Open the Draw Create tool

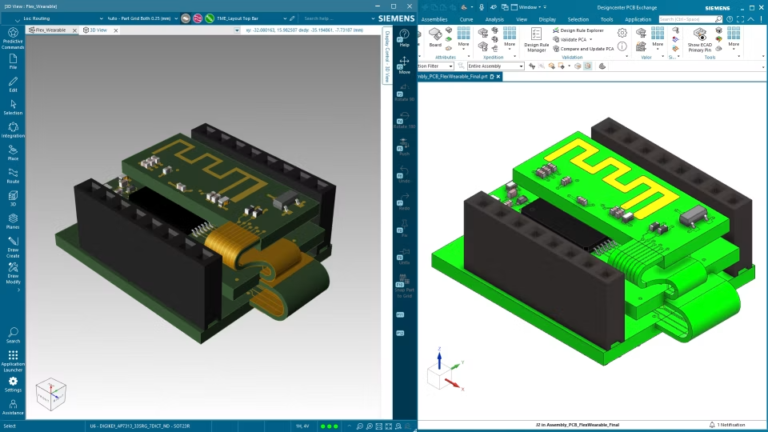point(13,247)
